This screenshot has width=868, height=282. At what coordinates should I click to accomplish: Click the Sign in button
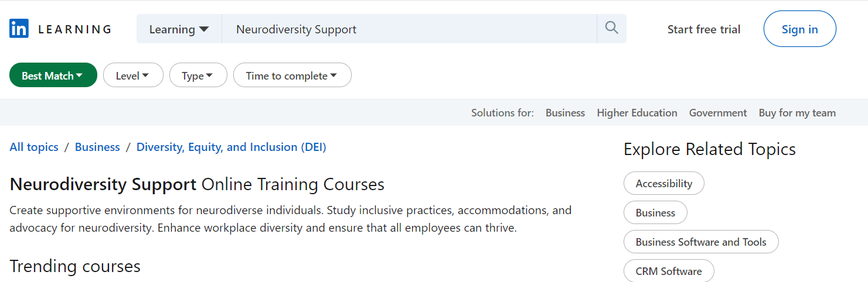(800, 29)
